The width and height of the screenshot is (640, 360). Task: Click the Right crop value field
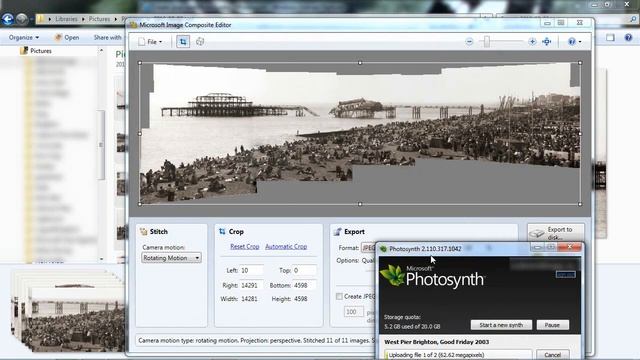point(251,285)
